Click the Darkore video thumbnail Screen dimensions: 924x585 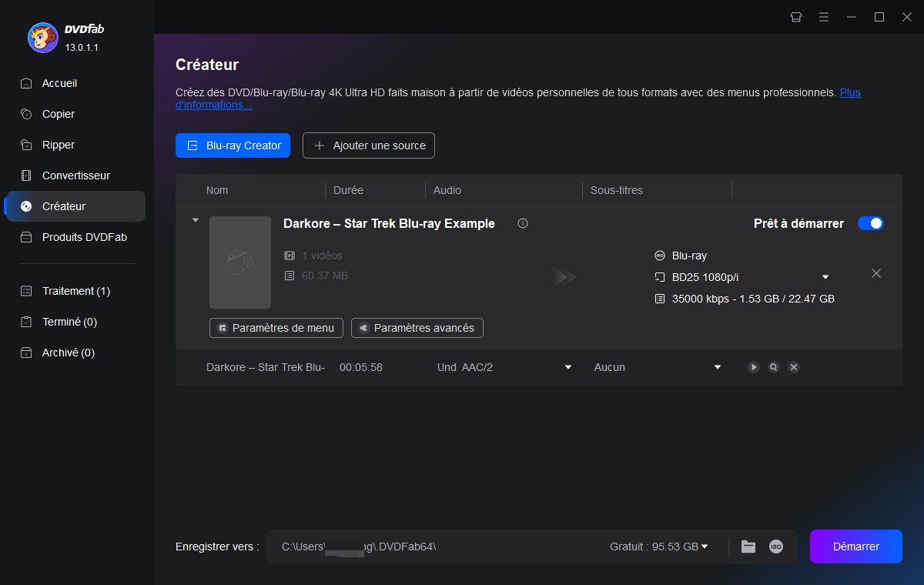[240, 262]
